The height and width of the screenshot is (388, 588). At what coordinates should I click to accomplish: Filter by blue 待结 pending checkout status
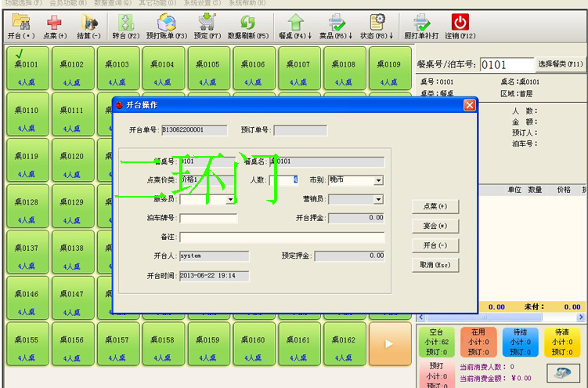click(521, 342)
